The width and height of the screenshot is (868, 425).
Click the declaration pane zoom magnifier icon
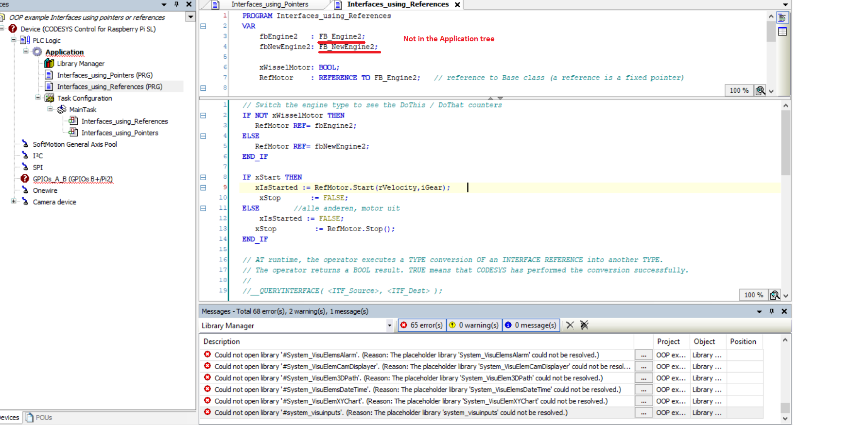coord(760,90)
